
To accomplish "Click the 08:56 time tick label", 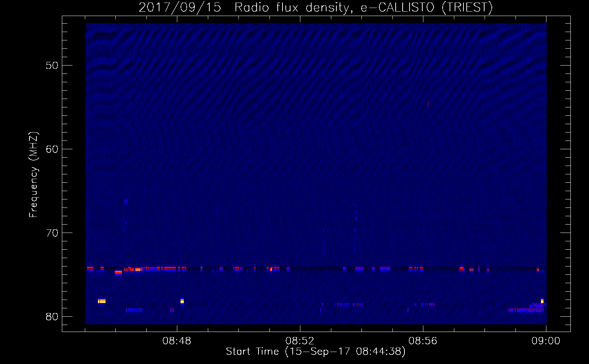I will 423,341.
